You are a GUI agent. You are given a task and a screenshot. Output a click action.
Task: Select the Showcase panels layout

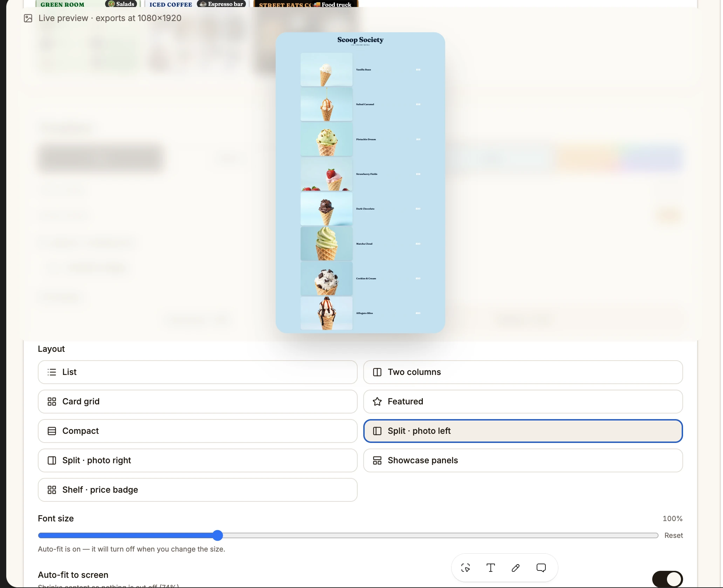pos(523,460)
